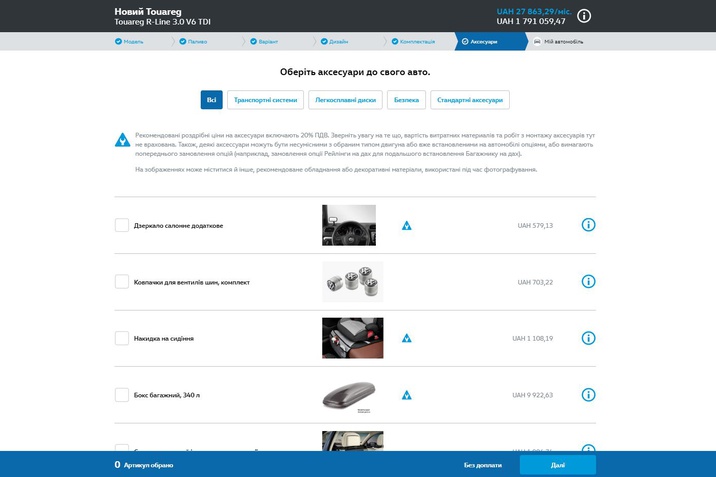
Task: Filter by Стандартні аксесуари
Action: tap(470, 100)
